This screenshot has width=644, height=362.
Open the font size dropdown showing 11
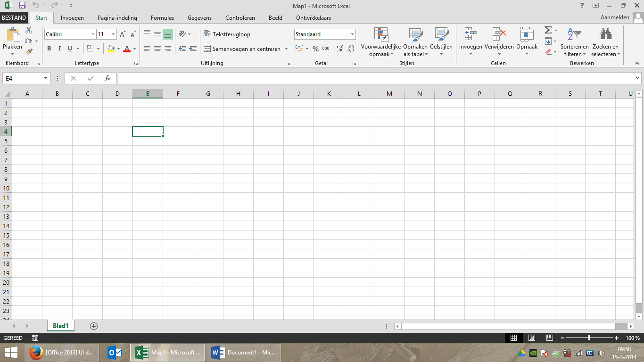pyautogui.click(x=113, y=34)
